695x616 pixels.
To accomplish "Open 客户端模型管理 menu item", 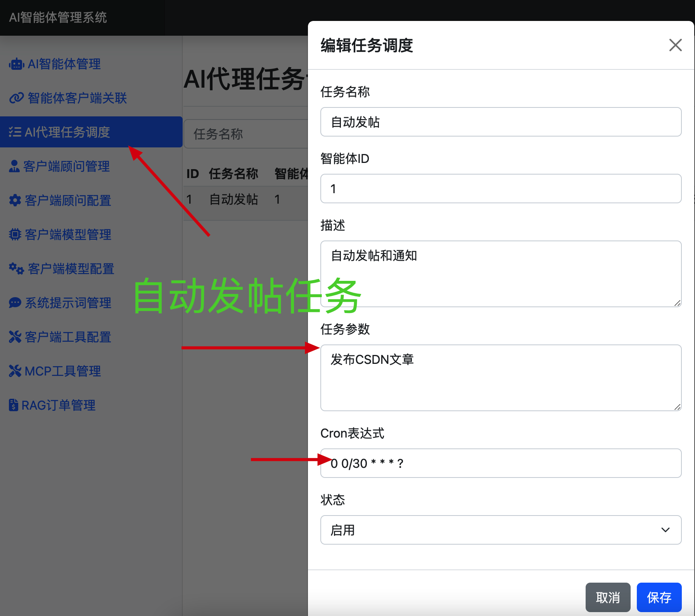I will click(x=91, y=234).
